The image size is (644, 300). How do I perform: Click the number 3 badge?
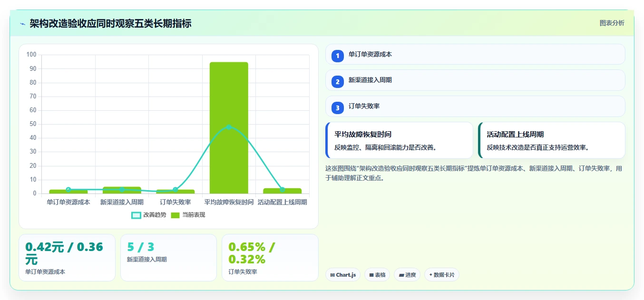click(338, 107)
